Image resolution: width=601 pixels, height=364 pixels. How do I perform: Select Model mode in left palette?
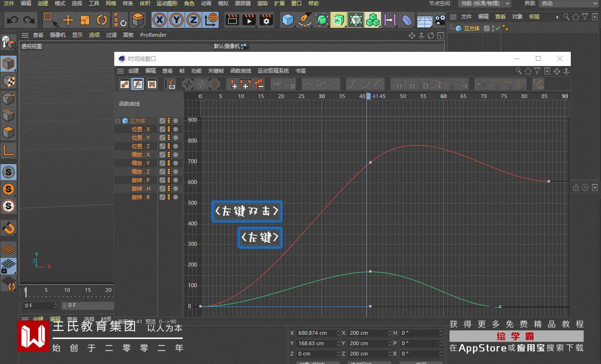click(x=8, y=64)
